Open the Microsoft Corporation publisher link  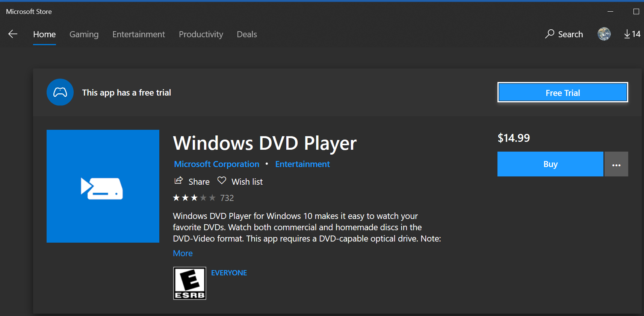[x=216, y=164]
